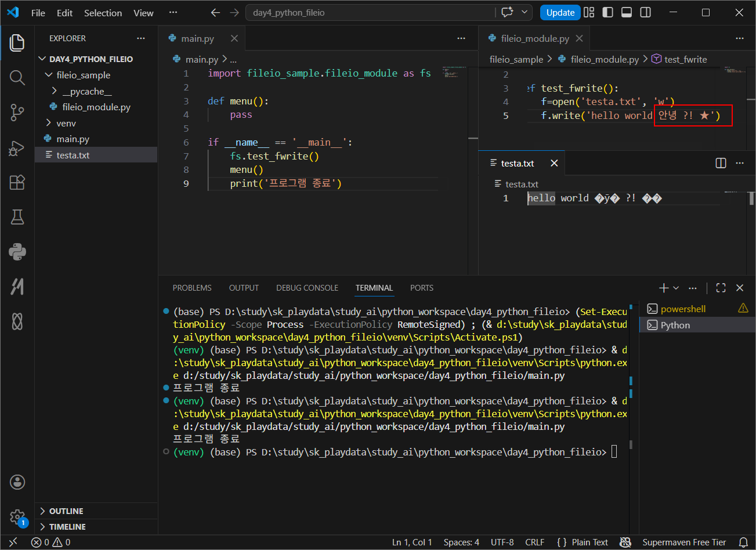The width and height of the screenshot is (756, 550).
Task: Click the Update button
Action: 560,12
